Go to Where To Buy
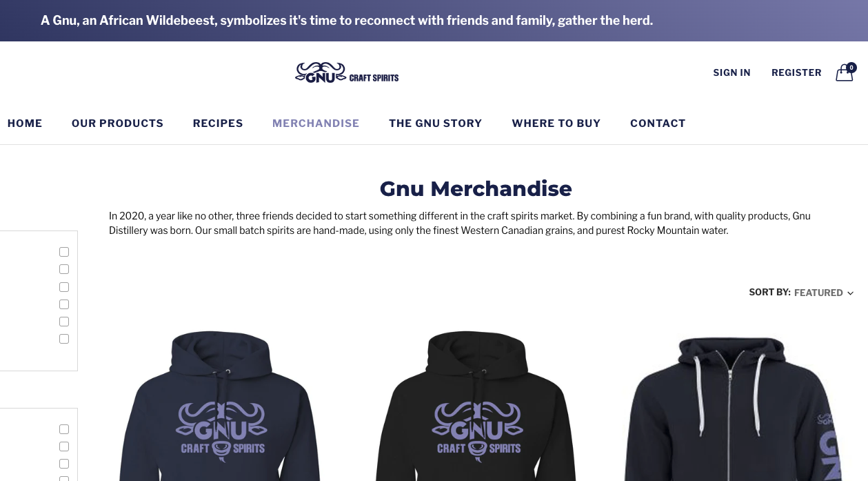 coord(556,124)
